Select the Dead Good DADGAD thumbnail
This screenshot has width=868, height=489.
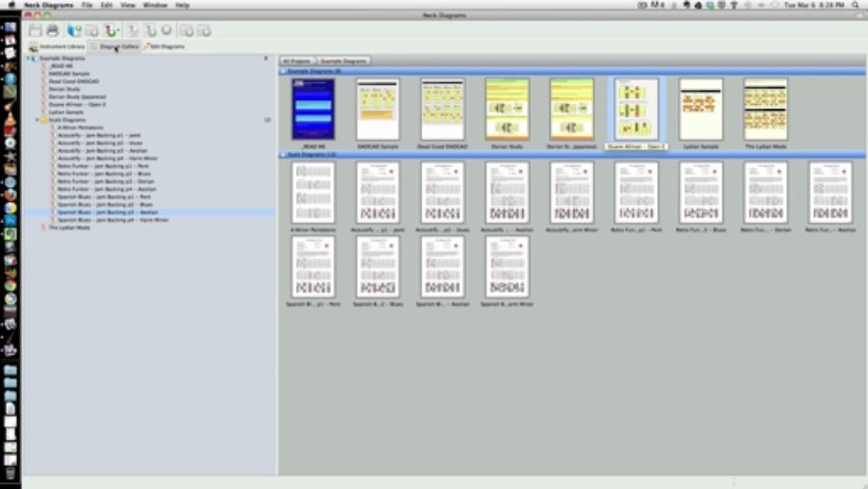[x=442, y=109]
